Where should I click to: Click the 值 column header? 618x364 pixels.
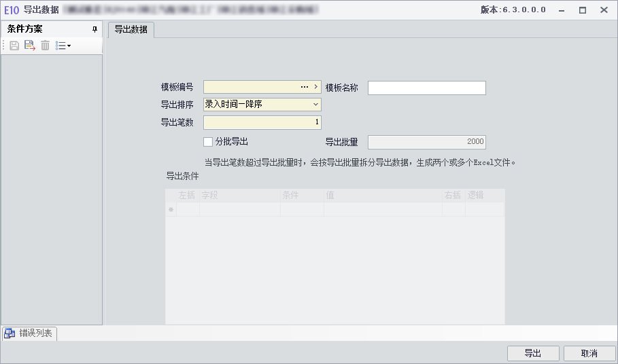tap(383, 195)
